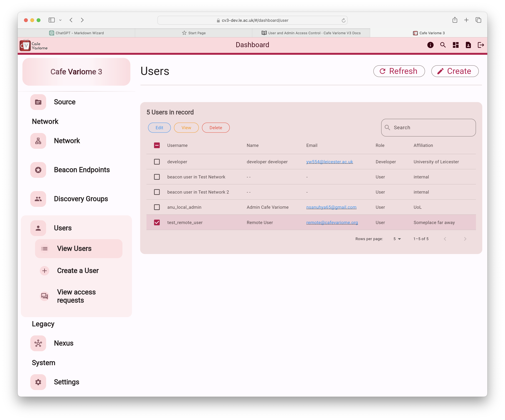Select Create a User menu item

coord(78,270)
